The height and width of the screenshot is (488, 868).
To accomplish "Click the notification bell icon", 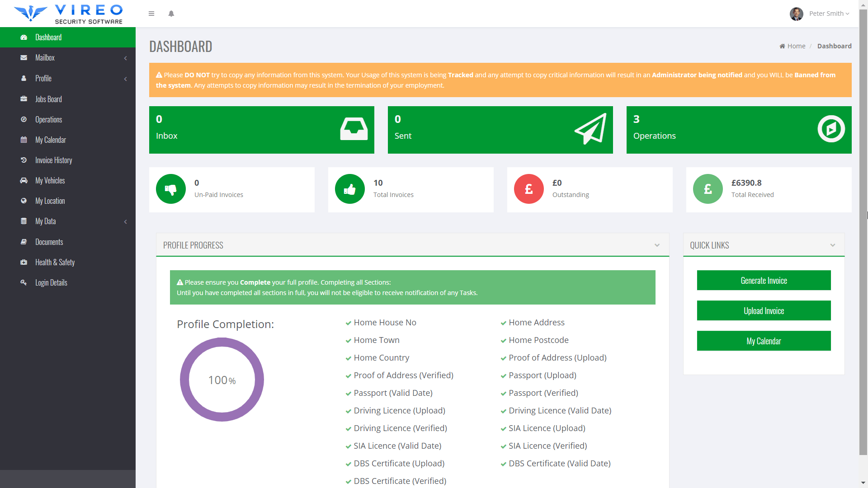I will [x=171, y=14].
